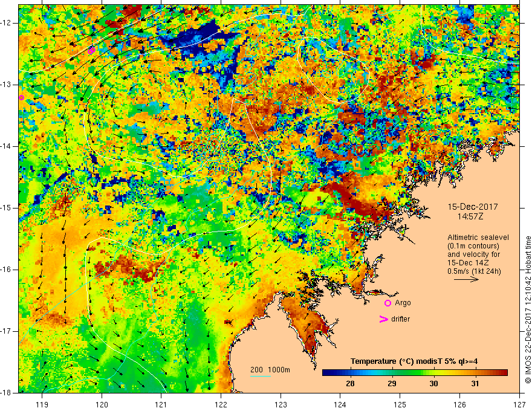Click the velocity scale arrow in legend
Viewport: 532px width, 411px height.
(466, 279)
